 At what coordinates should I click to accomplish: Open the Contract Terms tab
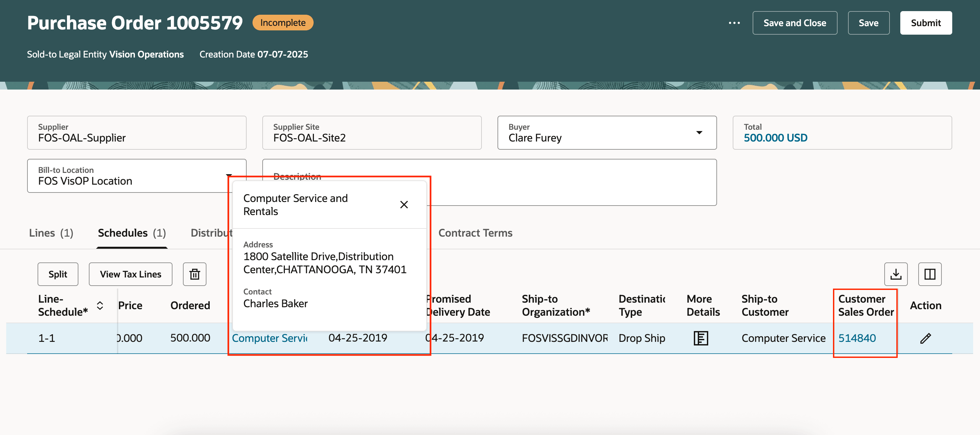475,233
